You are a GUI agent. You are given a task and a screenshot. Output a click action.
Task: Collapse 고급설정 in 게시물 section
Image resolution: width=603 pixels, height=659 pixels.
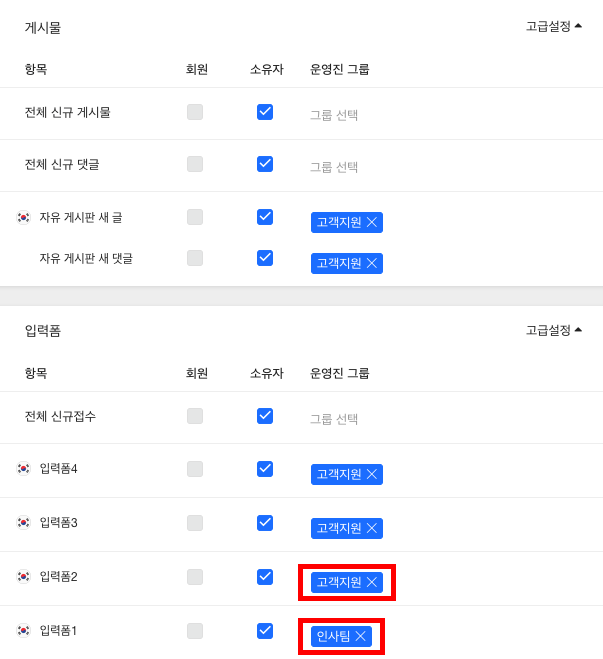pos(553,26)
